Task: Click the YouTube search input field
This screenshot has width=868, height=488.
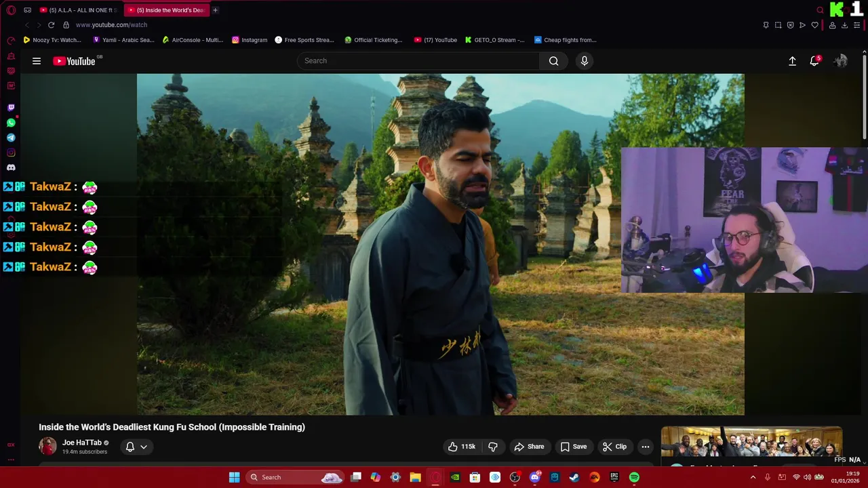Action: pyautogui.click(x=418, y=61)
